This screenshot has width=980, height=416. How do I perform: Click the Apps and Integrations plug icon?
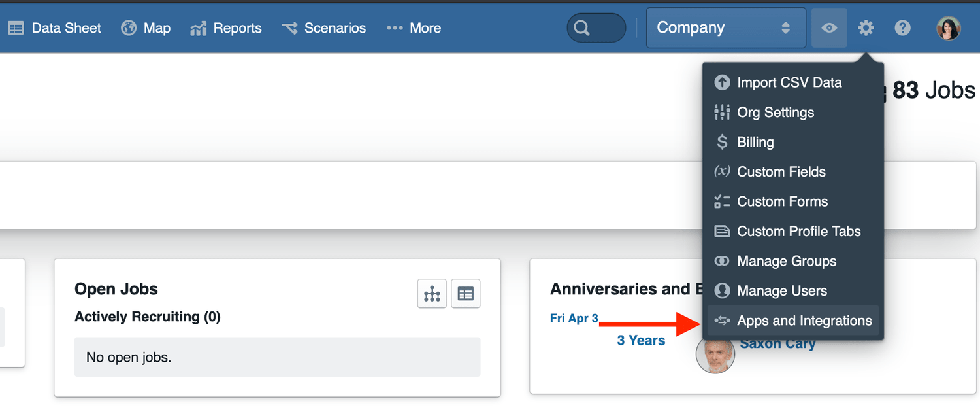[722, 321]
